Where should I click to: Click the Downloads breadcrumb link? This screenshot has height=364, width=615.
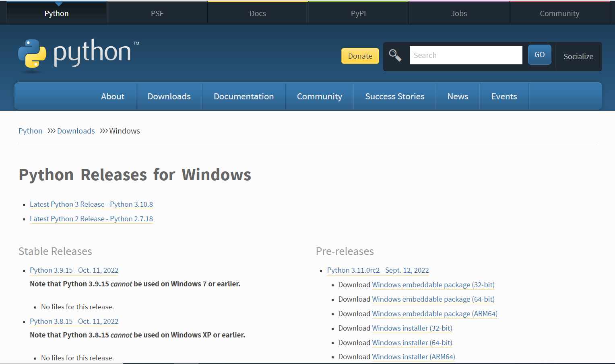(76, 131)
